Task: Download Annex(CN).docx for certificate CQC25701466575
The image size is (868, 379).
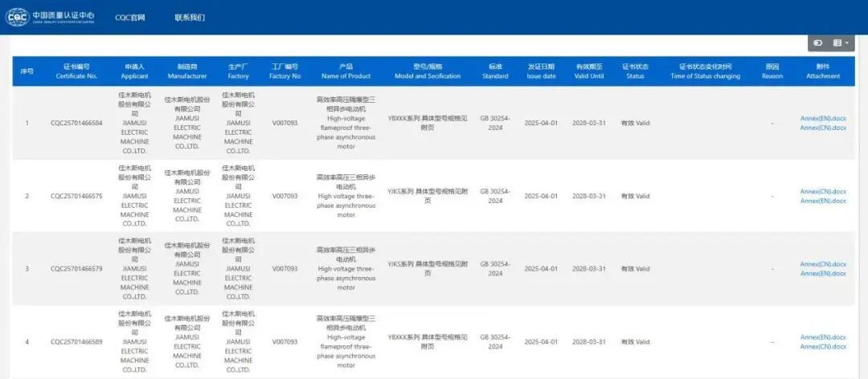Action: (x=823, y=191)
